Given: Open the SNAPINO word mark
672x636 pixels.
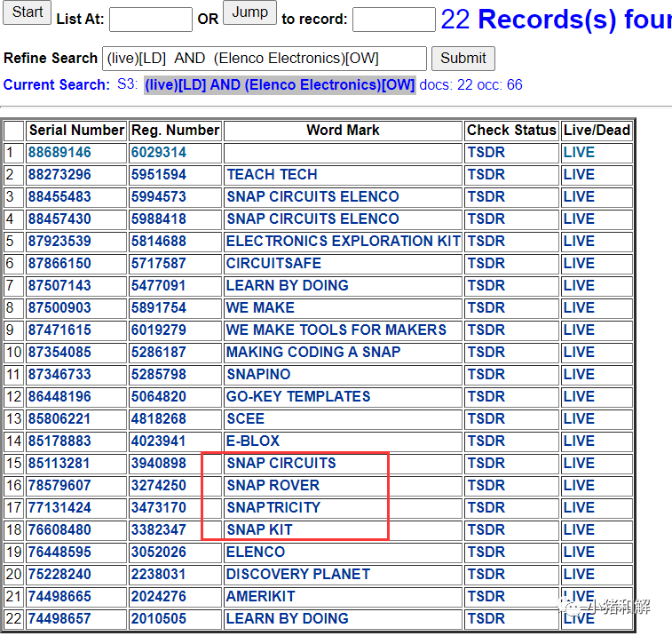Looking at the screenshot, I should 258,375.
